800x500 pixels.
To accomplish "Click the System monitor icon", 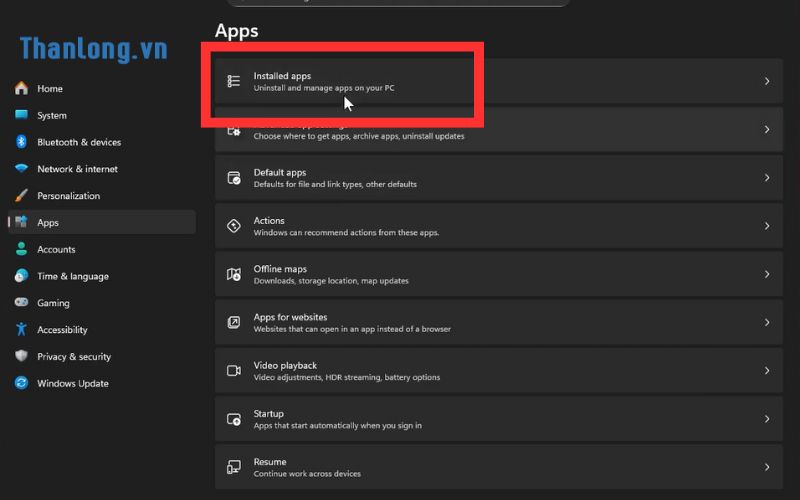I will [x=21, y=115].
